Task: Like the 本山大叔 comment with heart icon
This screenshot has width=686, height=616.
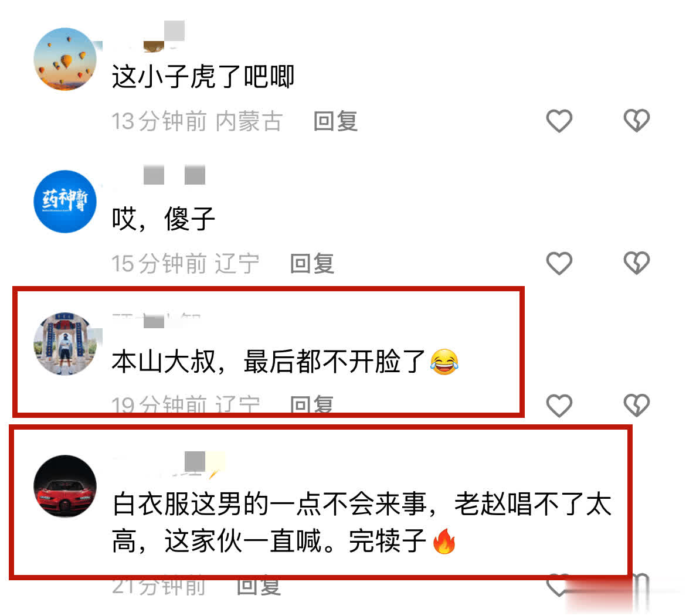Action: click(559, 405)
